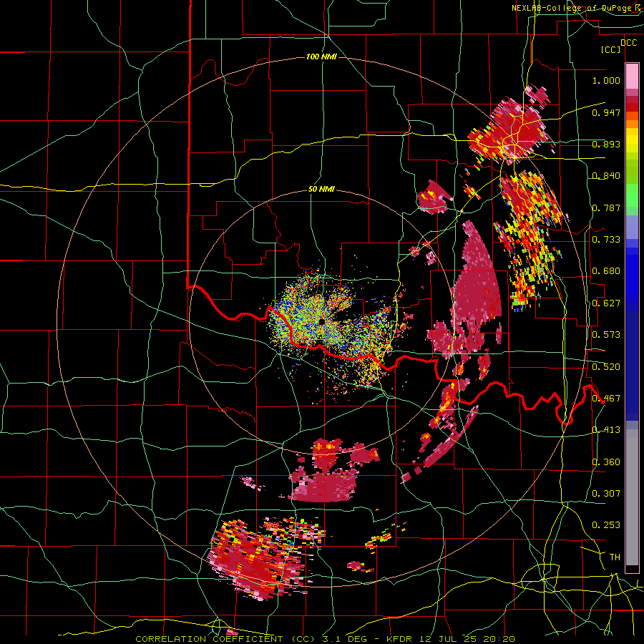Select the 0.360 scale value
Image resolution: width=644 pixels, height=644 pixels.
(x=606, y=462)
